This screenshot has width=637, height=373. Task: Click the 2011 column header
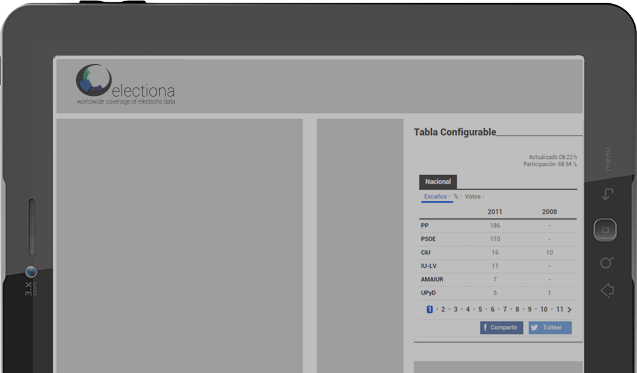[495, 212]
